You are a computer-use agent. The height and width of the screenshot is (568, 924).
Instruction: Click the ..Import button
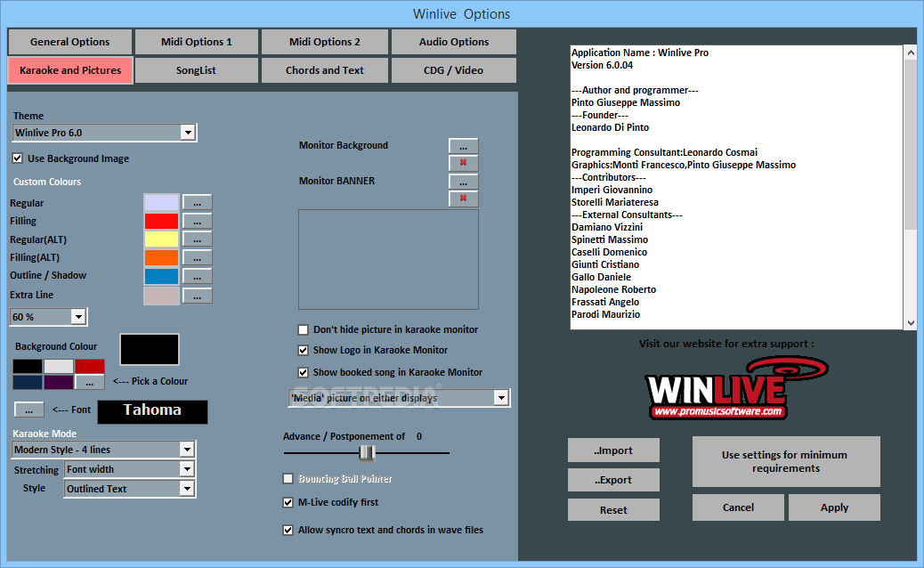pos(613,450)
